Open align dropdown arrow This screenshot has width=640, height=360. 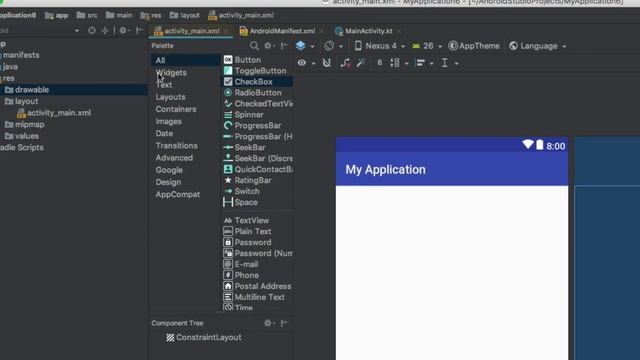click(x=431, y=64)
